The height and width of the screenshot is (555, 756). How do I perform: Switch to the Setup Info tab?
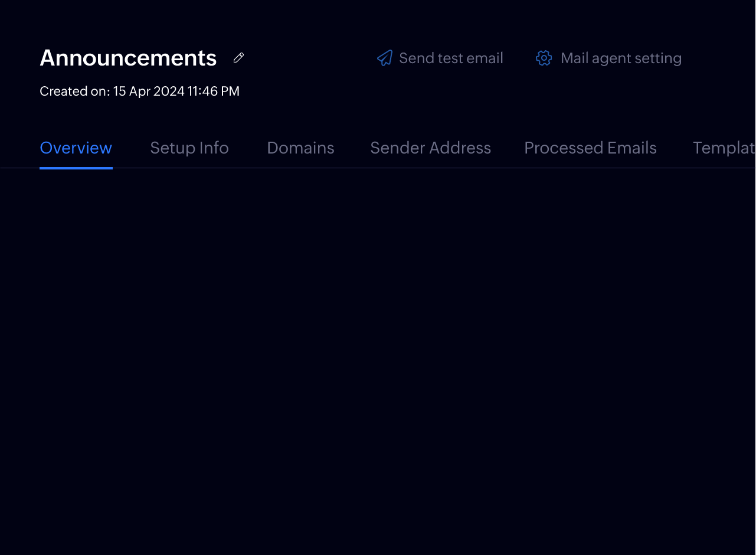[189, 148]
